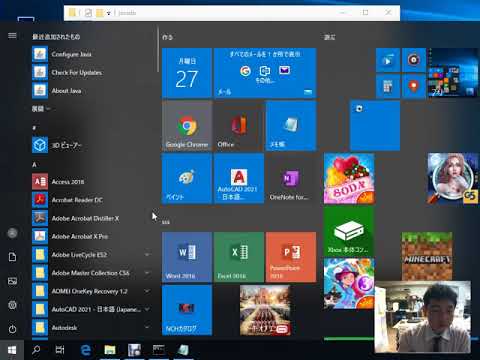Open the Office tile
480x360 pixels.
click(239, 126)
